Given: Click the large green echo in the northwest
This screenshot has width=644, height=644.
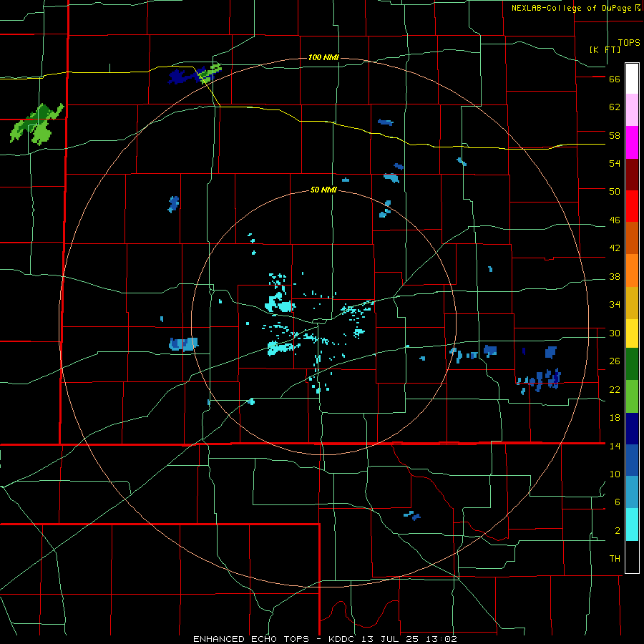Looking at the screenshot, I should (37, 125).
